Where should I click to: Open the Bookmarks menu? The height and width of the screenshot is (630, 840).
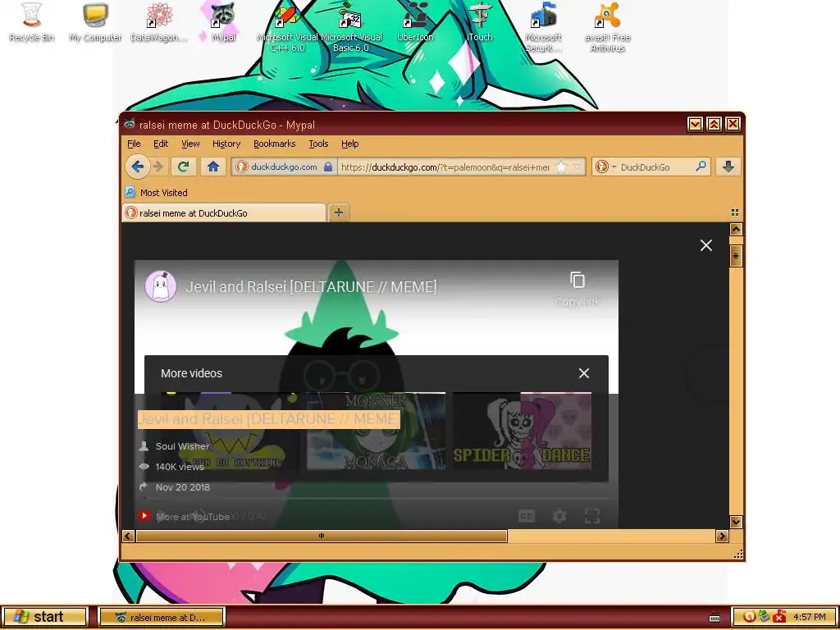pos(274,144)
